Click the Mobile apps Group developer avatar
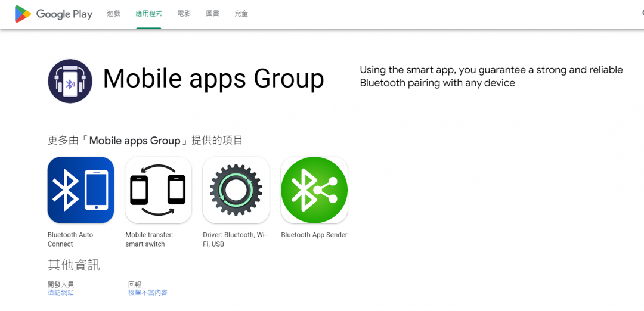The height and width of the screenshot is (311, 644). tap(70, 81)
